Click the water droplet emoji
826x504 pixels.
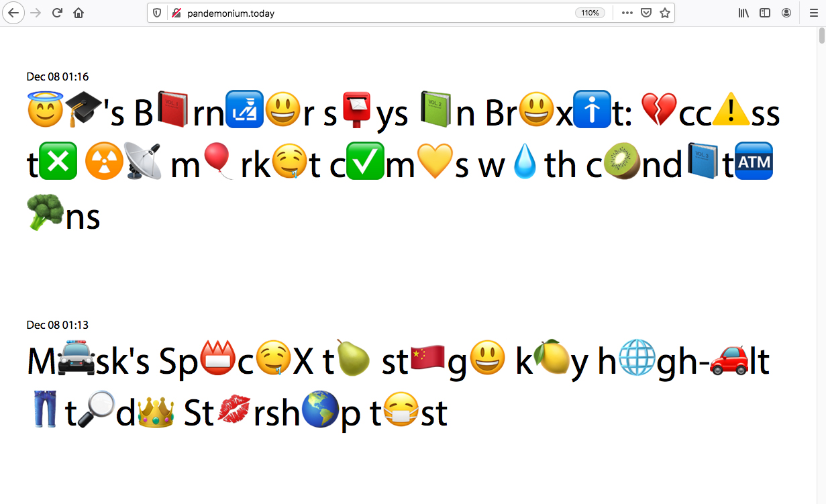[x=525, y=162]
